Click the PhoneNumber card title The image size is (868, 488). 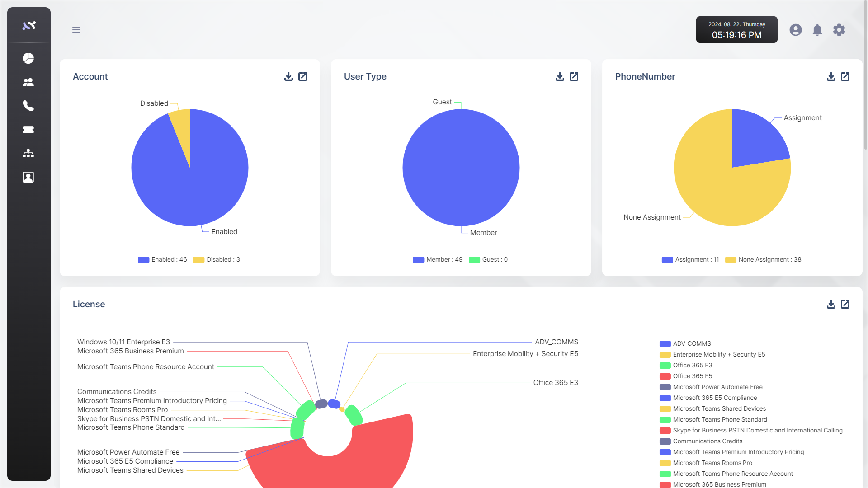[x=645, y=77]
